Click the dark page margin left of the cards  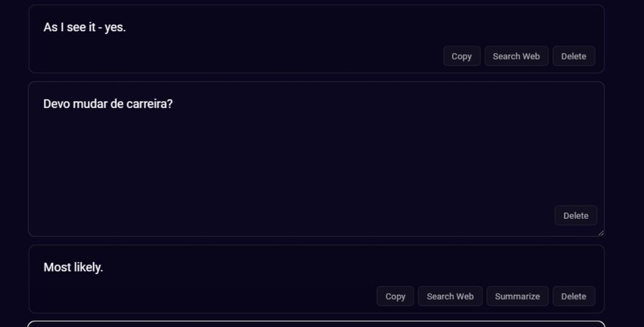pos(13,161)
